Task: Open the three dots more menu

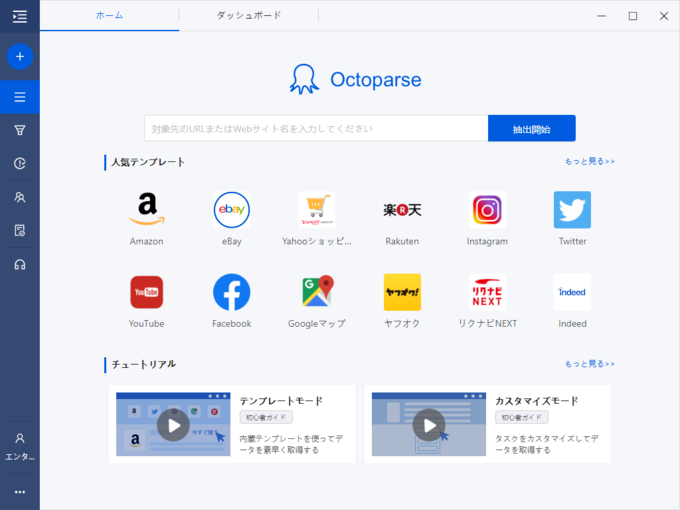Action: pos(20,492)
